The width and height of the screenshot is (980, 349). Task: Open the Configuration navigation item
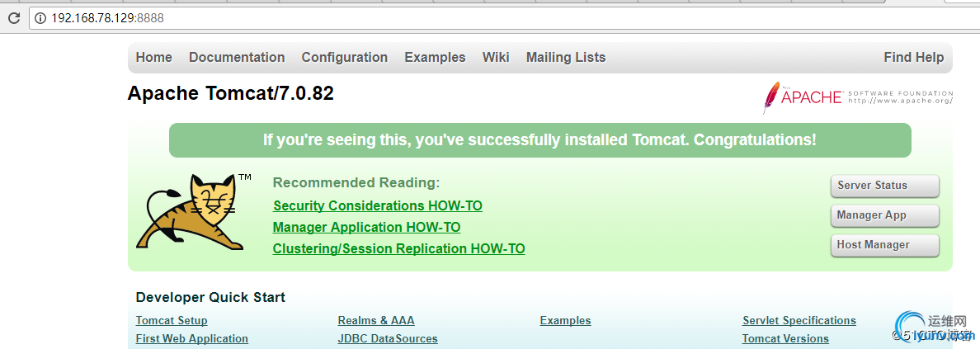tap(344, 58)
